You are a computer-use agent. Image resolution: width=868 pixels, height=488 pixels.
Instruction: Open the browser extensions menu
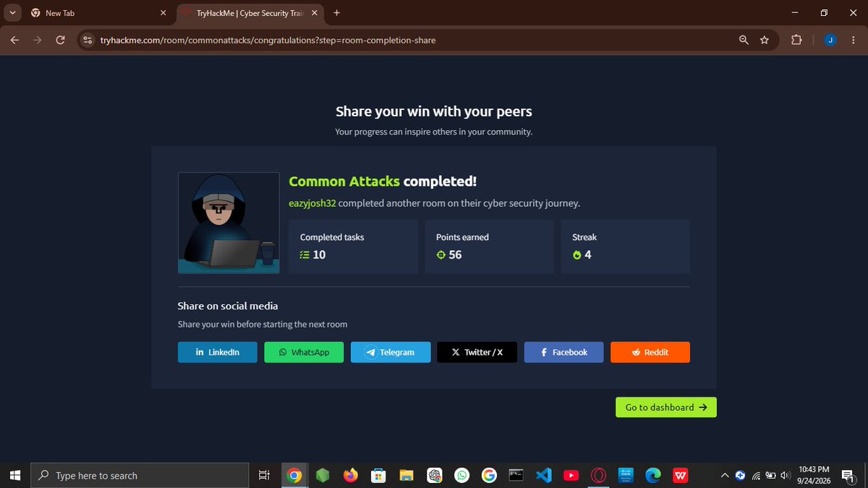click(796, 40)
